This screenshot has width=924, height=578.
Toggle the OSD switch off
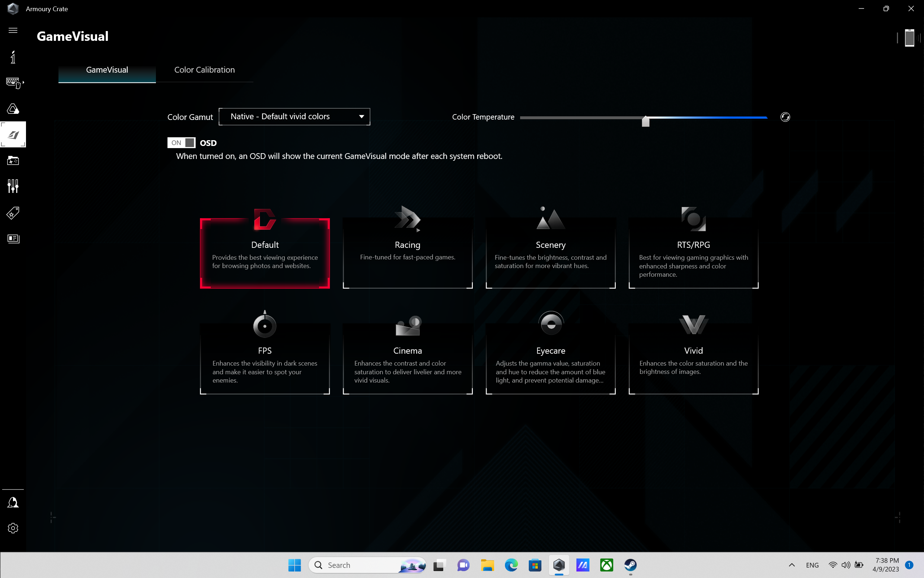click(x=181, y=143)
